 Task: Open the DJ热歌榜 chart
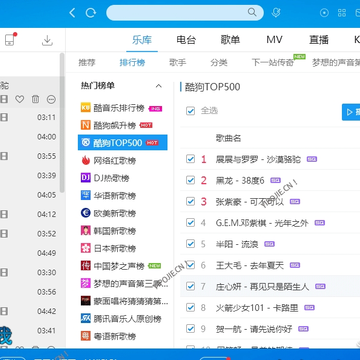[x=111, y=178]
